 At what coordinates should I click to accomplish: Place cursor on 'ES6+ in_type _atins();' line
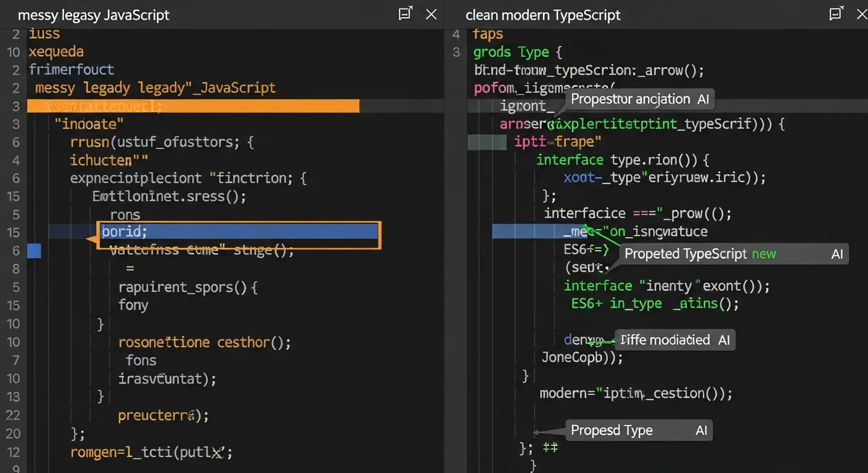click(x=655, y=304)
